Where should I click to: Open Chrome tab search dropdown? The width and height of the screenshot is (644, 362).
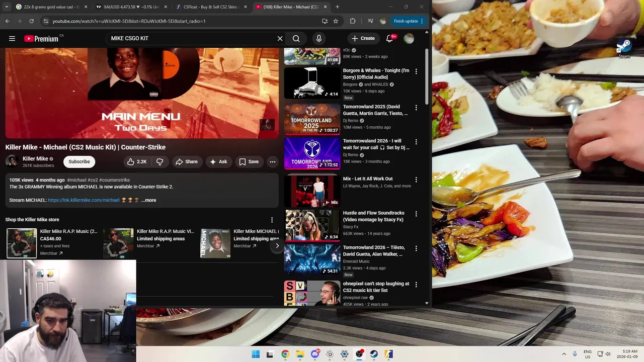click(6, 7)
